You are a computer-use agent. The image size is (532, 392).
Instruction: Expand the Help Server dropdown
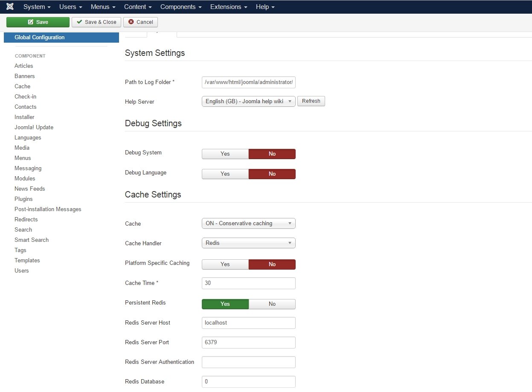pos(248,102)
